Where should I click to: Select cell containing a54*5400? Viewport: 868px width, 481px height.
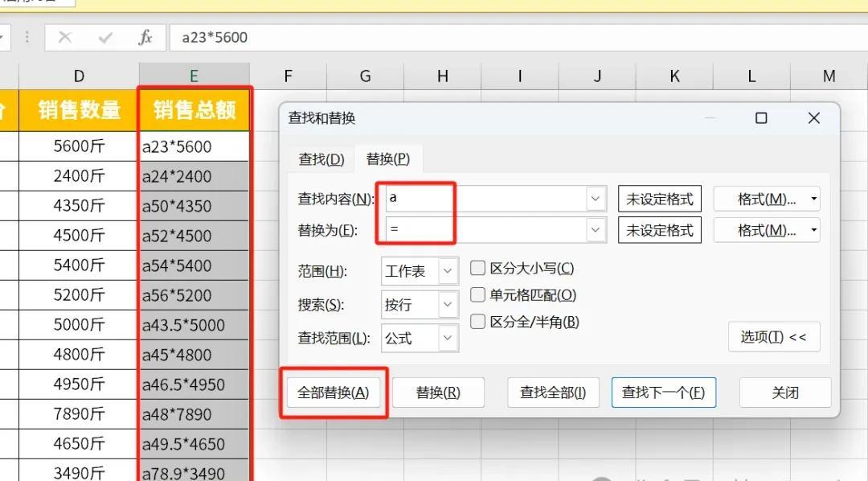[194, 265]
